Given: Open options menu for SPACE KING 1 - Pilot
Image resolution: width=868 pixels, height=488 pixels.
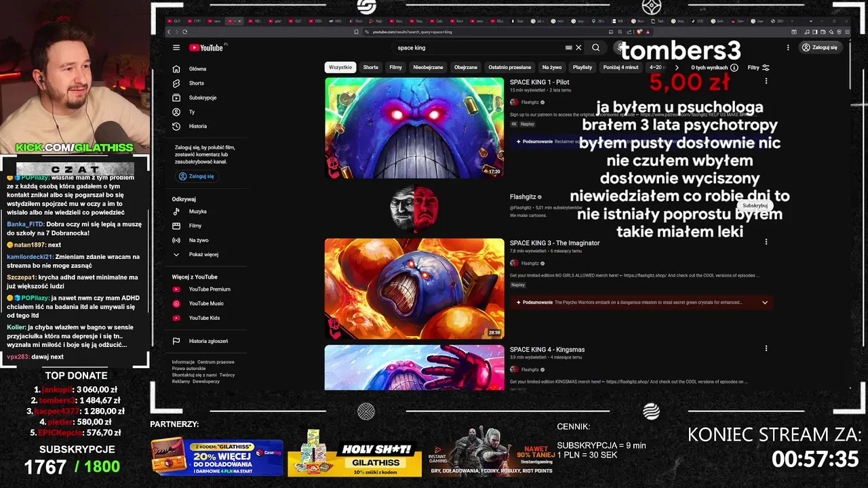Looking at the screenshot, I should (x=766, y=81).
